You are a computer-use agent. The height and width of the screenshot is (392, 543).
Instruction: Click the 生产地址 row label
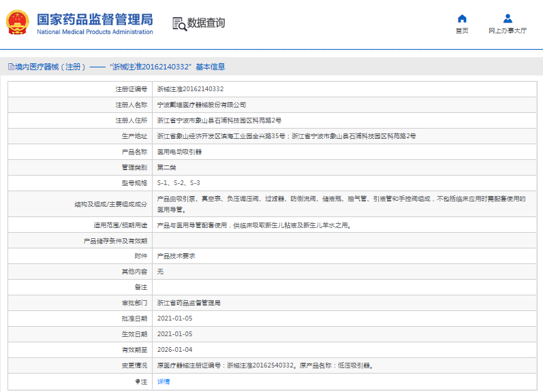click(x=134, y=136)
